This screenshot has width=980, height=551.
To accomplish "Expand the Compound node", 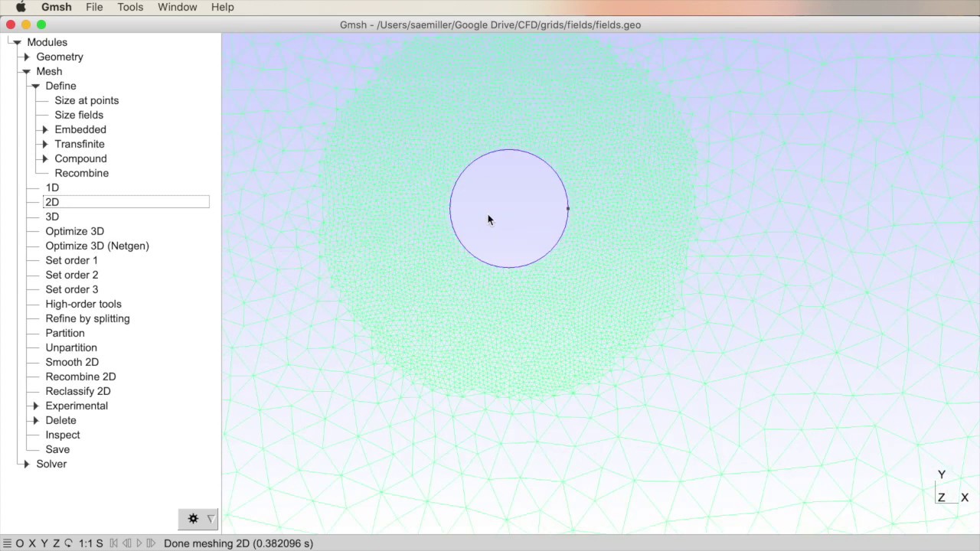I will (44, 158).
